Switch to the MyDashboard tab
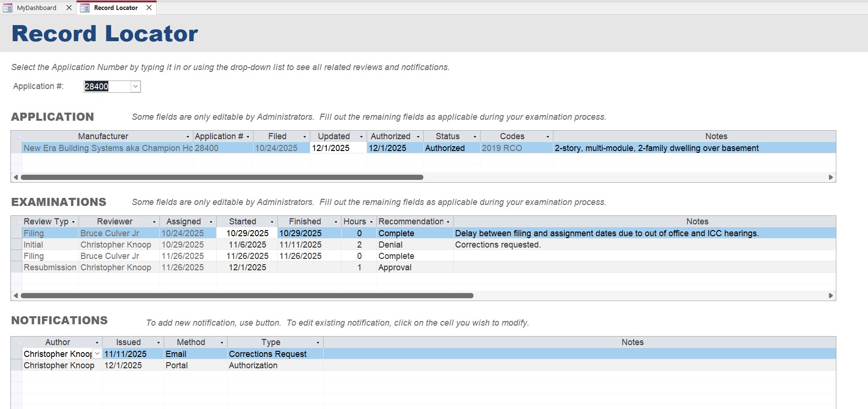Viewport: 868px width, 409px height. click(36, 8)
